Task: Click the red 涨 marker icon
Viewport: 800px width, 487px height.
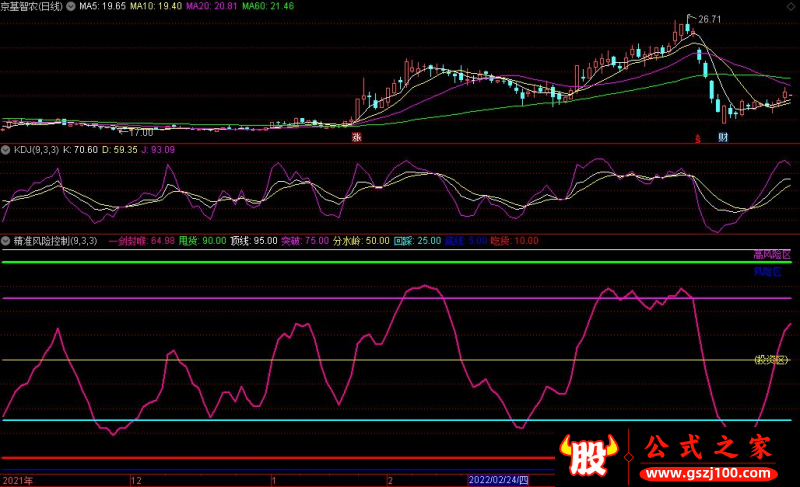Action: point(357,137)
